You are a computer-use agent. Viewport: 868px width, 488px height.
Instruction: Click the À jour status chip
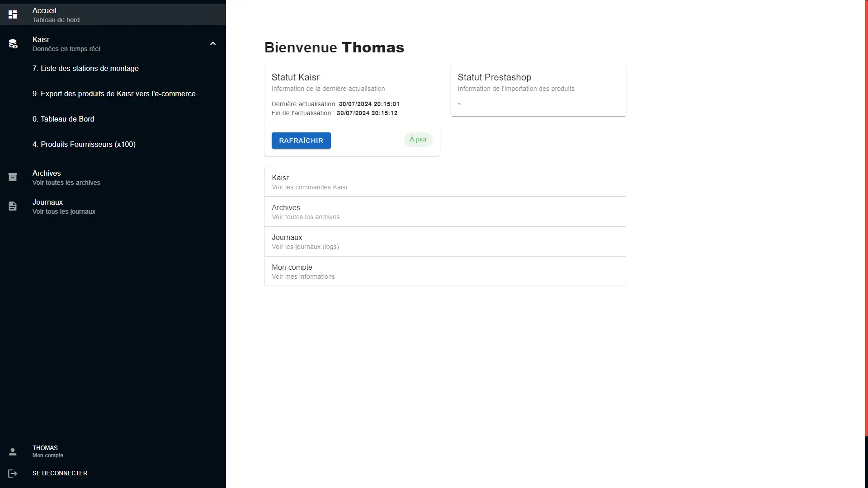point(418,140)
